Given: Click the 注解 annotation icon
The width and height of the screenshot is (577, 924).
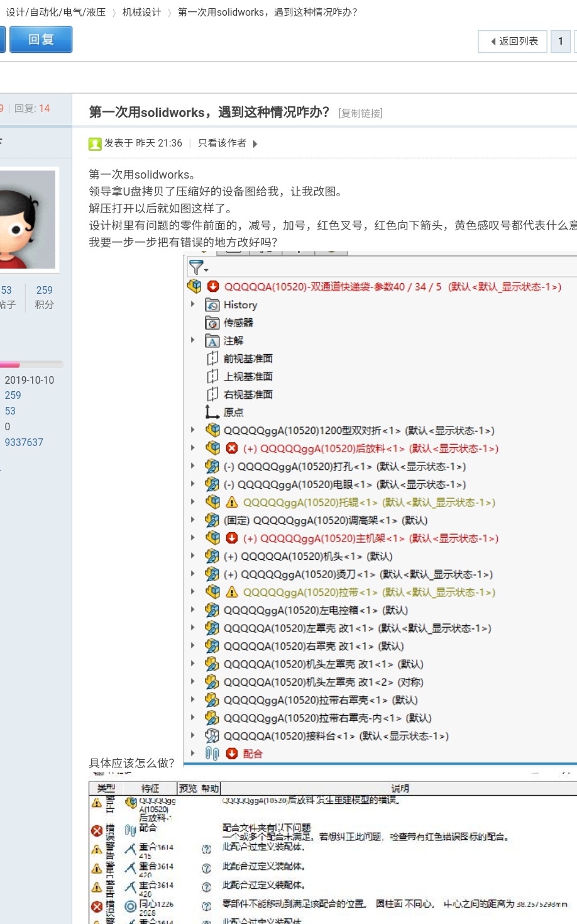Looking at the screenshot, I should click(212, 341).
